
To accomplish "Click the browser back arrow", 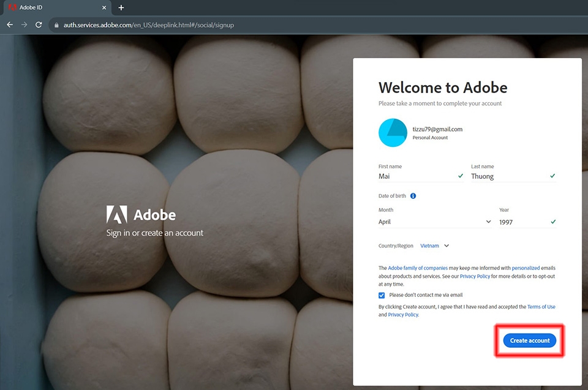I will pyautogui.click(x=10, y=24).
